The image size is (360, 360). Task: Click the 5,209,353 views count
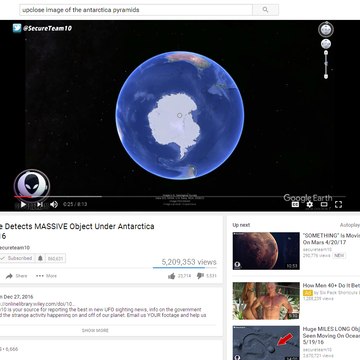(x=189, y=262)
